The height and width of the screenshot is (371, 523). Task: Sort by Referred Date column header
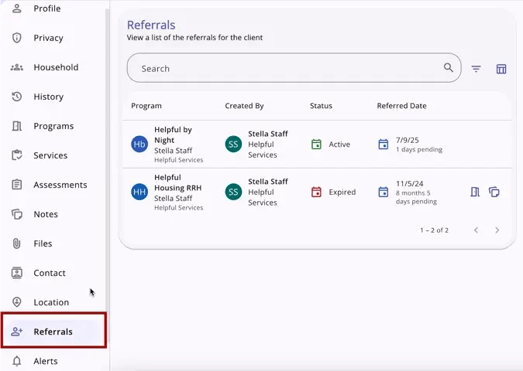tap(402, 106)
